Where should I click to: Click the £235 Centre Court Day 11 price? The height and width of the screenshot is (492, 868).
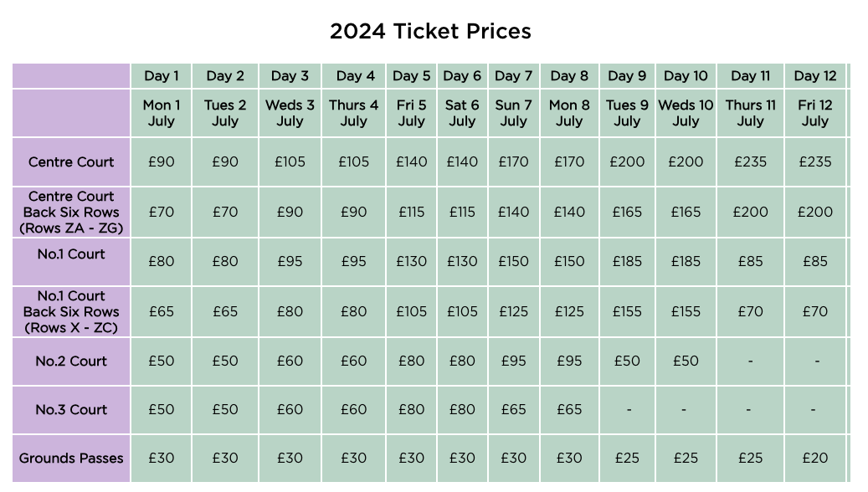(x=750, y=162)
